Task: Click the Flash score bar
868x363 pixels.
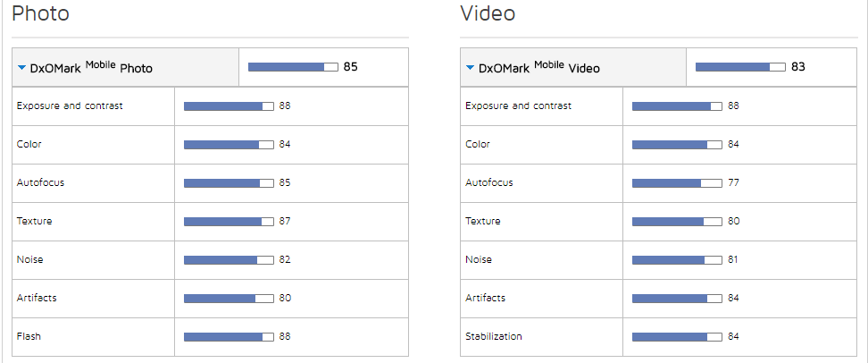Action: [x=229, y=336]
